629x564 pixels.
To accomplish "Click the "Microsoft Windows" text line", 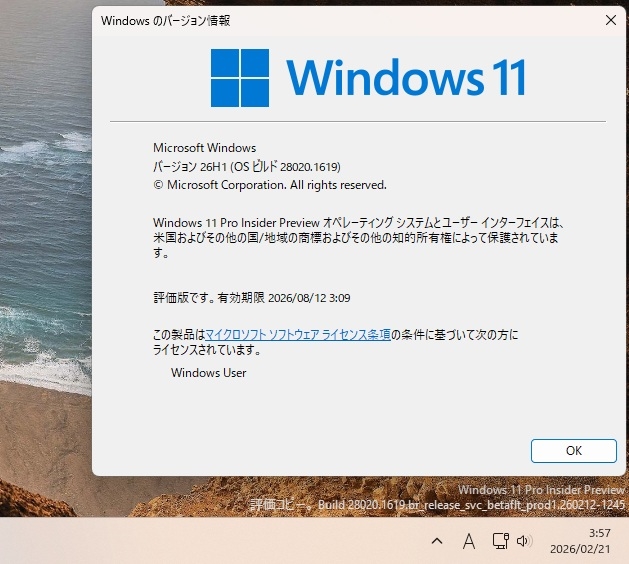I will pyautogui.click(x=205, y=148).
